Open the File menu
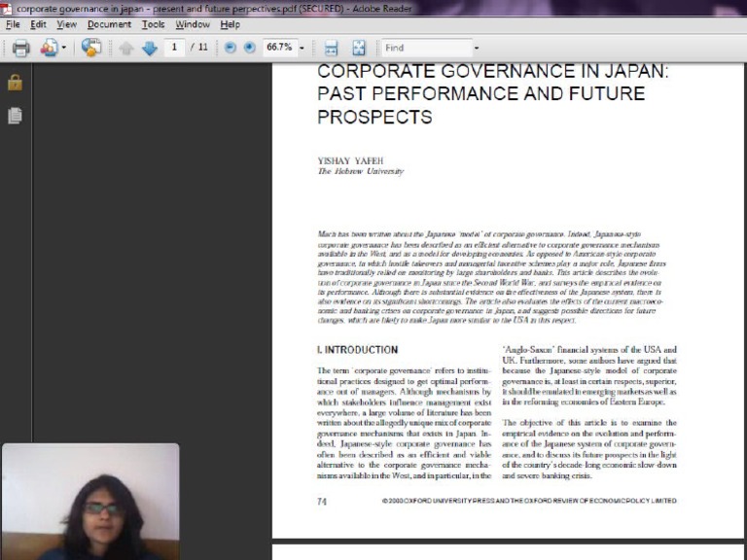This screenshot has width=747, height=560. [13, 24]
